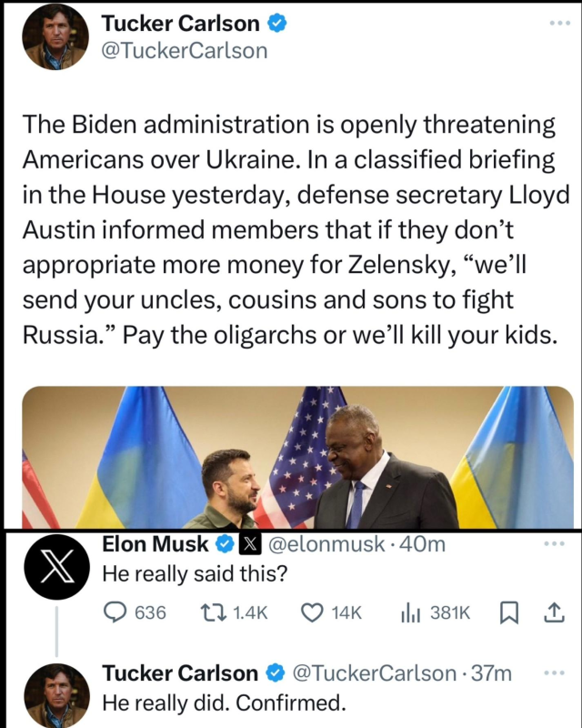Click Elon Musk's blue verified checkmark
The width and height of the screenshot is (582, 728).
223,545
